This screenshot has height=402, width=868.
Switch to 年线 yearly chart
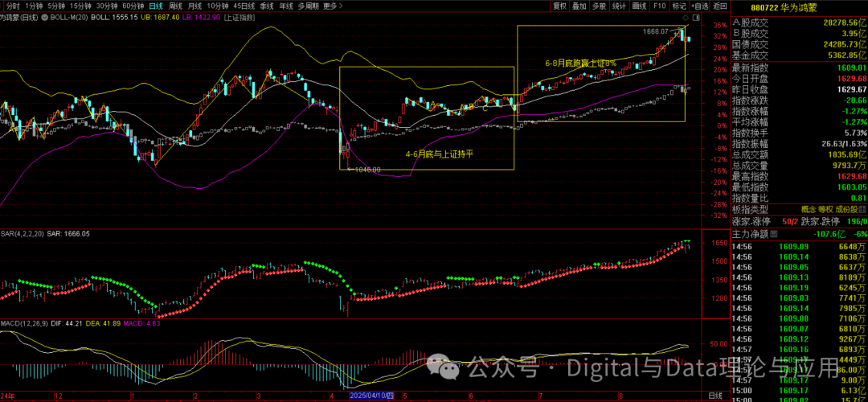point(285,6)
